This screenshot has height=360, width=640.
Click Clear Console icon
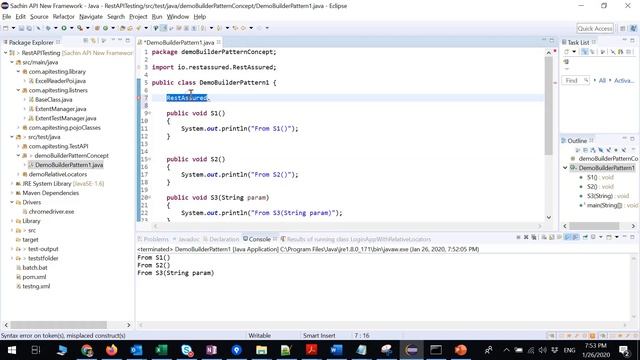(544, 237)
